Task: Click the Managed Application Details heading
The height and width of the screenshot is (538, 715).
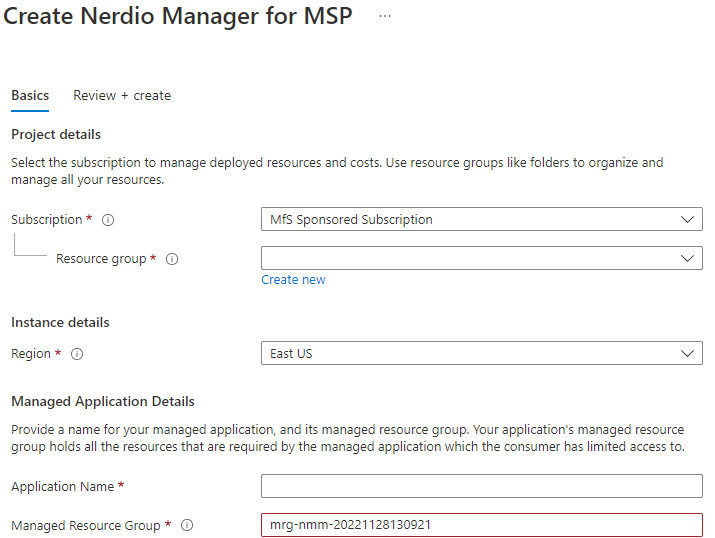Action: [103, 401]
